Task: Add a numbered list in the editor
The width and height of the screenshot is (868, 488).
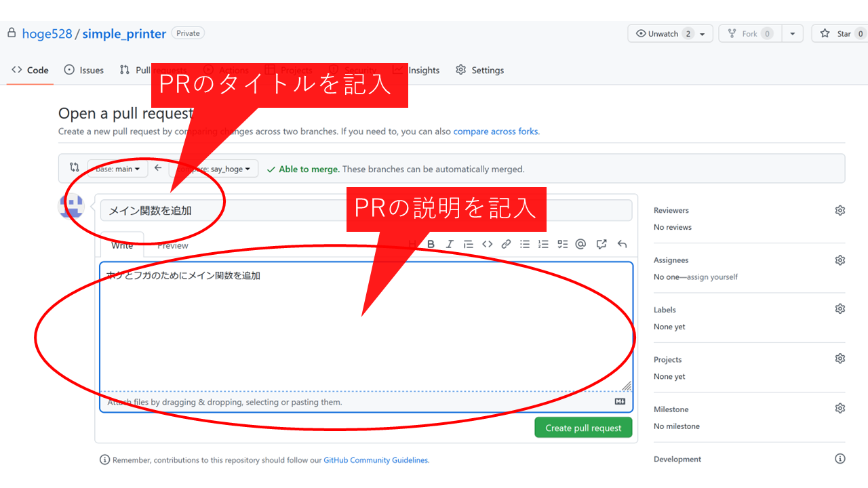Action: (543, 244)
